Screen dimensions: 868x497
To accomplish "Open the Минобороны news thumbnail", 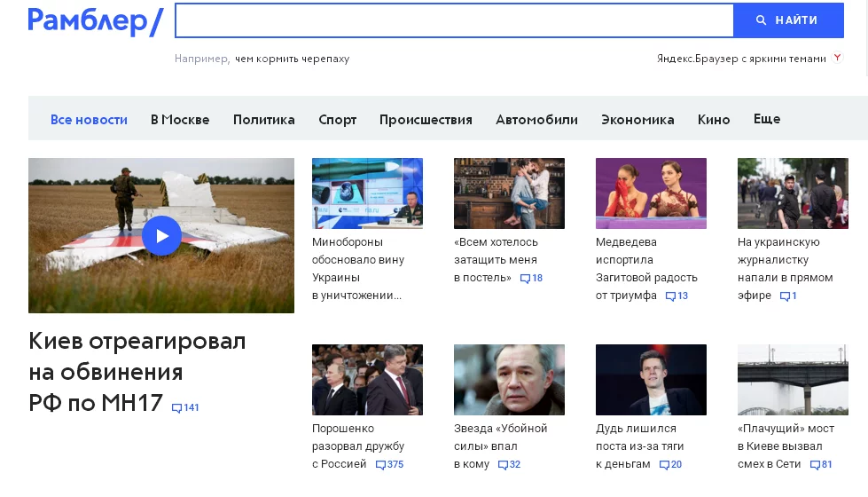I will pos(368,193).
